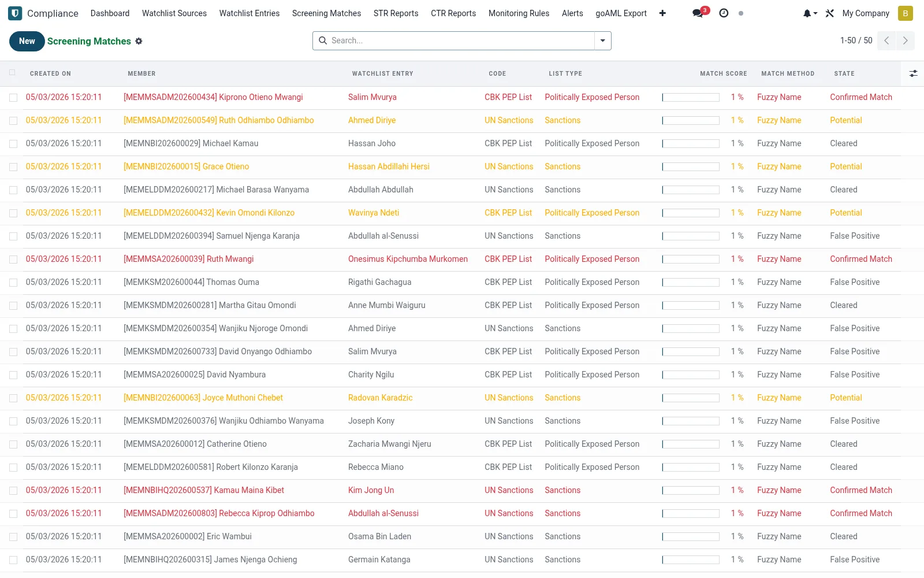Open Screening Matches gear settings
This screenshot has height=578, width=924.
139,41
